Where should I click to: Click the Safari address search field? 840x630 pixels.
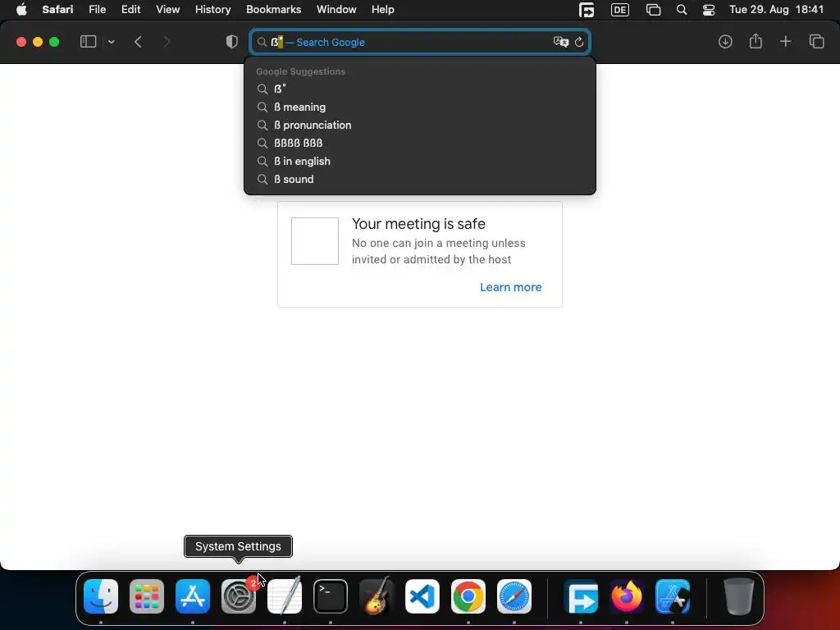[420, 42]
